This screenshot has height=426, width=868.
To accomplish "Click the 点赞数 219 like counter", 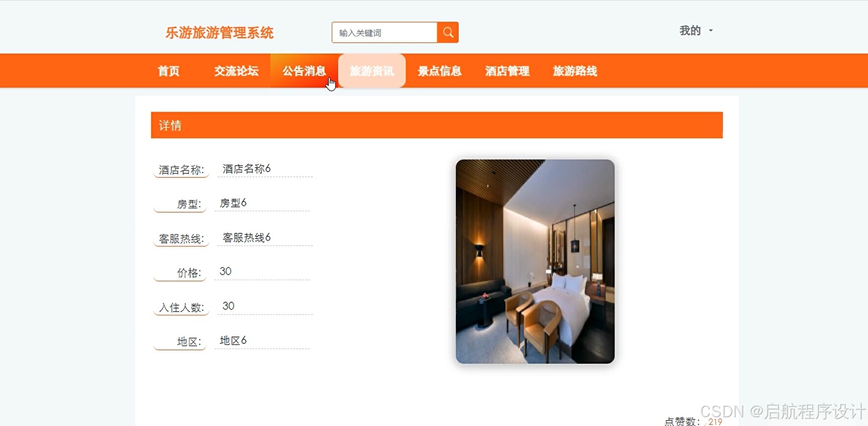I will tap(694, 421).
